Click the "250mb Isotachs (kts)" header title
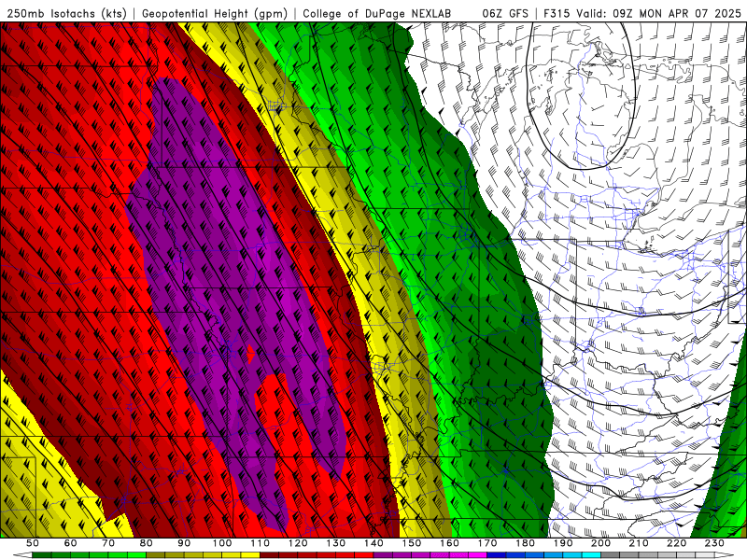Viewport: 747px width, 560px height. [x=67, y=13]
